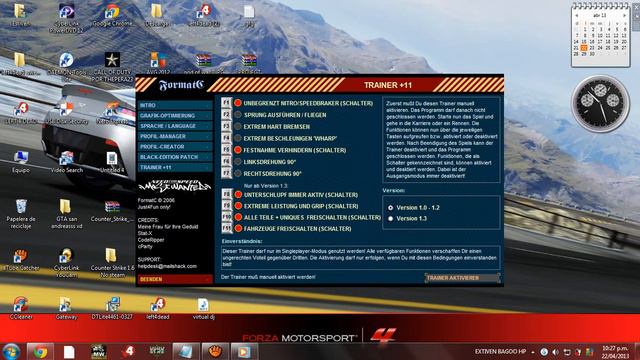This screenshot has height=360, width=640.
Task: Click helpdesk@mailshack.com support address
Action: tap(167, 266)
